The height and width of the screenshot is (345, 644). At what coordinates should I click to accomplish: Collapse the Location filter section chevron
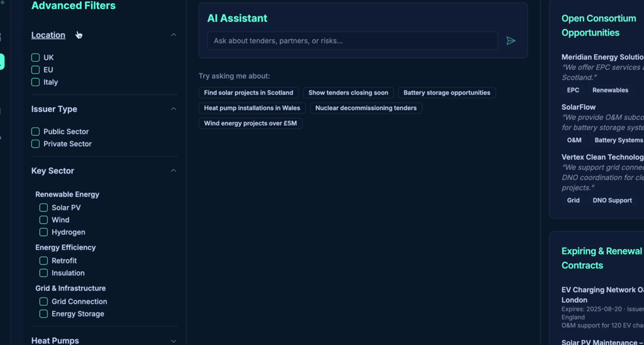point(174,35)
